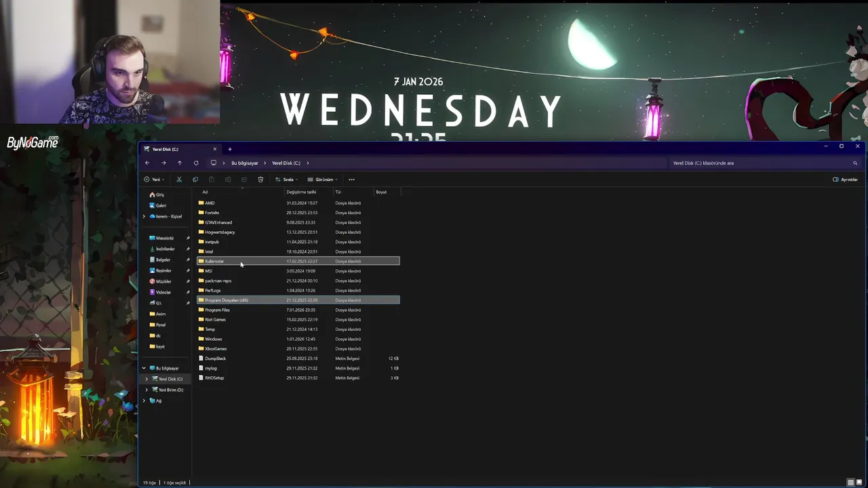Click Yerel Disk (C:) in the address breadcrumb
Image resolution: width=868 pixels, height=488 pixels.
pyautogui.click(x=286, y=163)
